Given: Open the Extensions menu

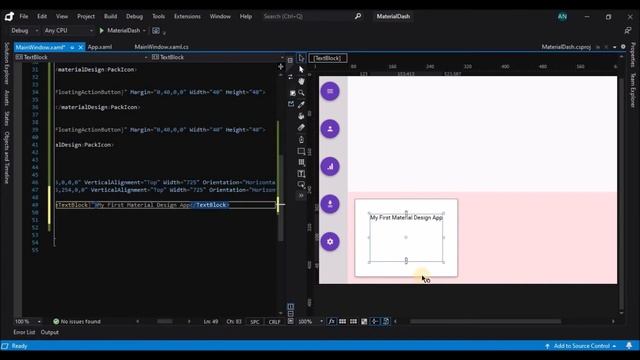Looking at the screenshot, I should tap(187, 16).
